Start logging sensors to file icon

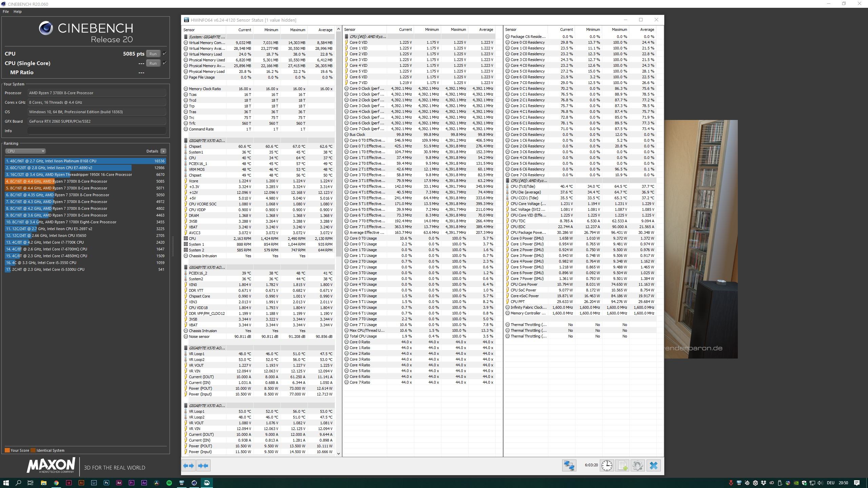tap(623, 465)
